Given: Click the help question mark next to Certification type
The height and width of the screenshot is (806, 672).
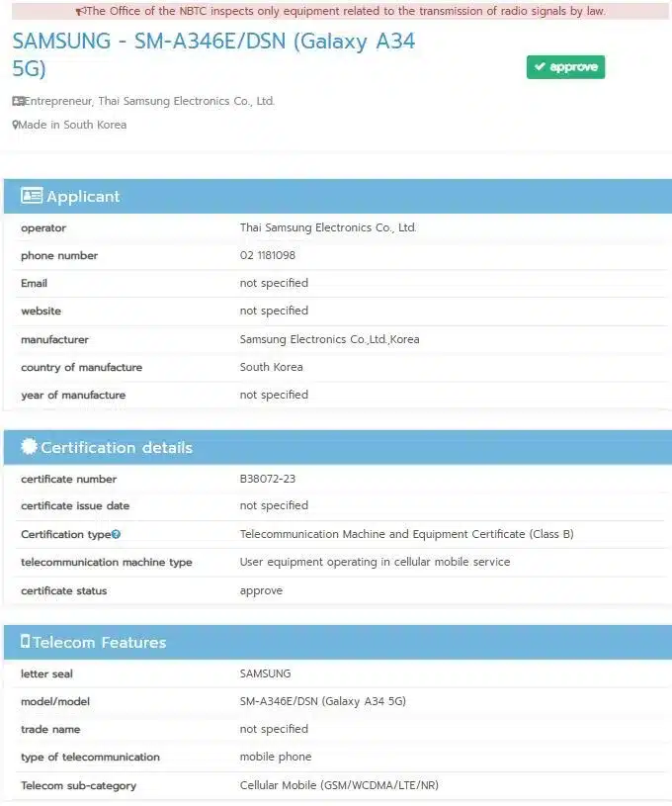Looking at the screenshot, I should [117, 534].
